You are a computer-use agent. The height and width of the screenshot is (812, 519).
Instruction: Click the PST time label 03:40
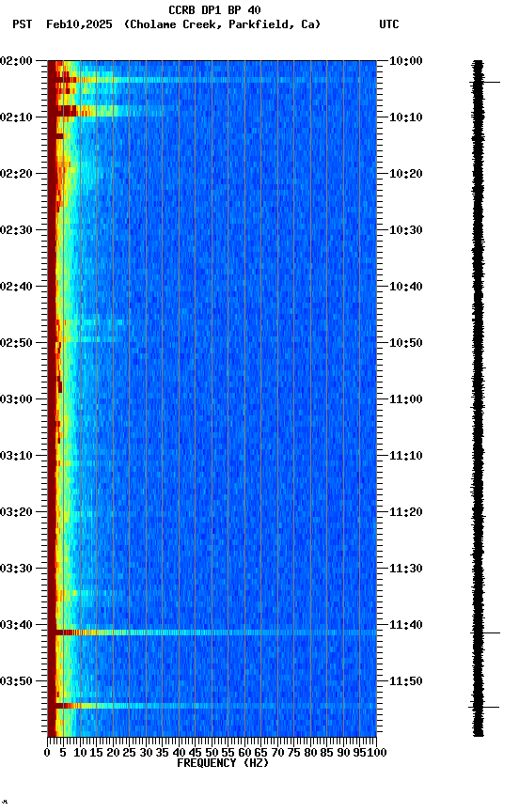pyautogui.click(x=16, y=625)
